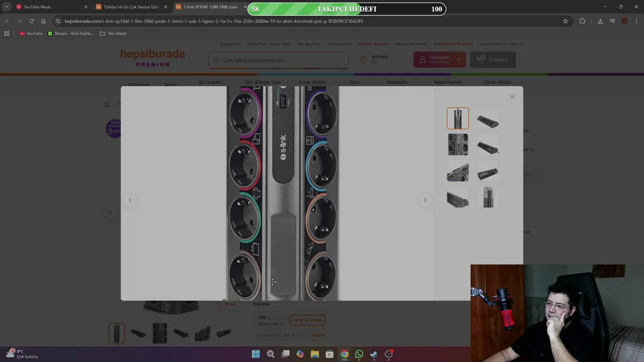
Task: Open the bookmarks apps grid icon
Action: [x=7, y=34]
